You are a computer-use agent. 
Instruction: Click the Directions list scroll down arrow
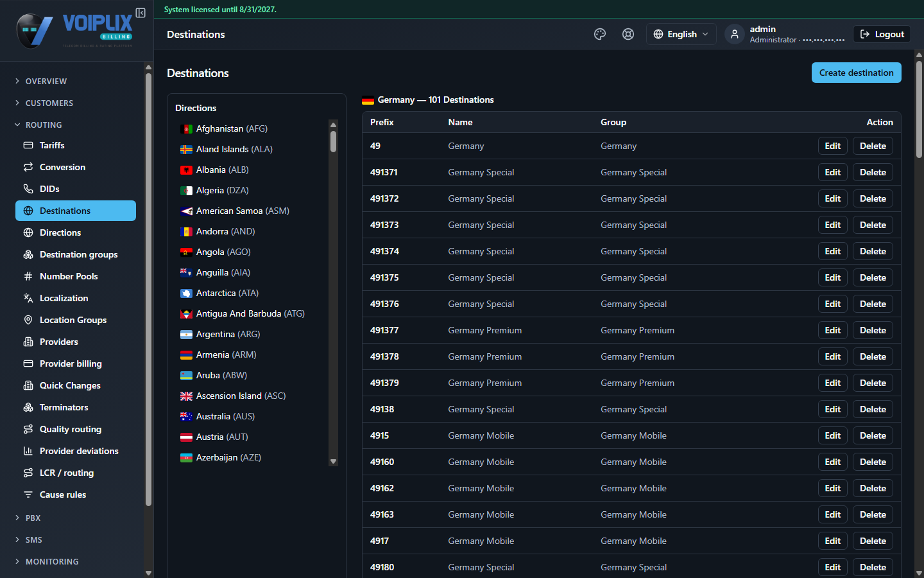click(x=333, y=461)
